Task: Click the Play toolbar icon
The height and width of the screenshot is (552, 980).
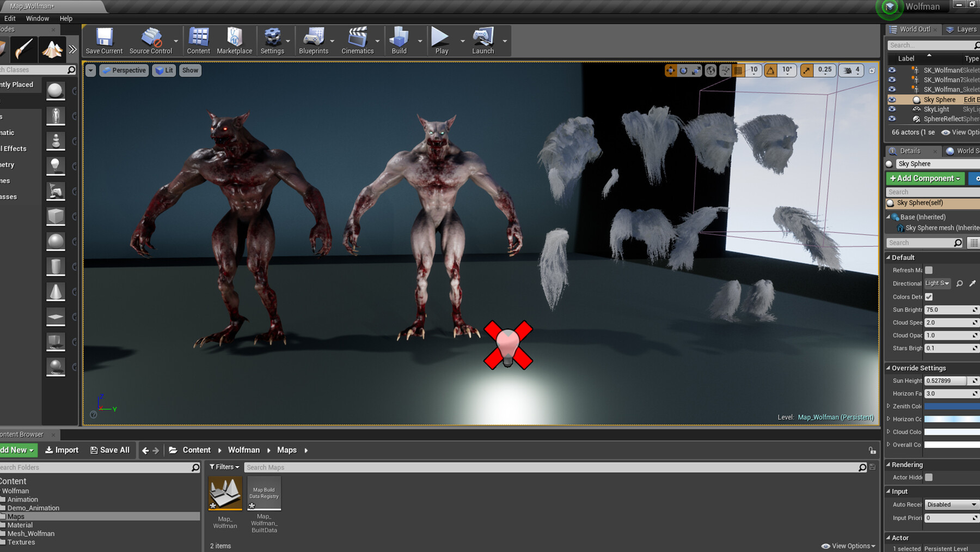Action: tap(441, 41)
